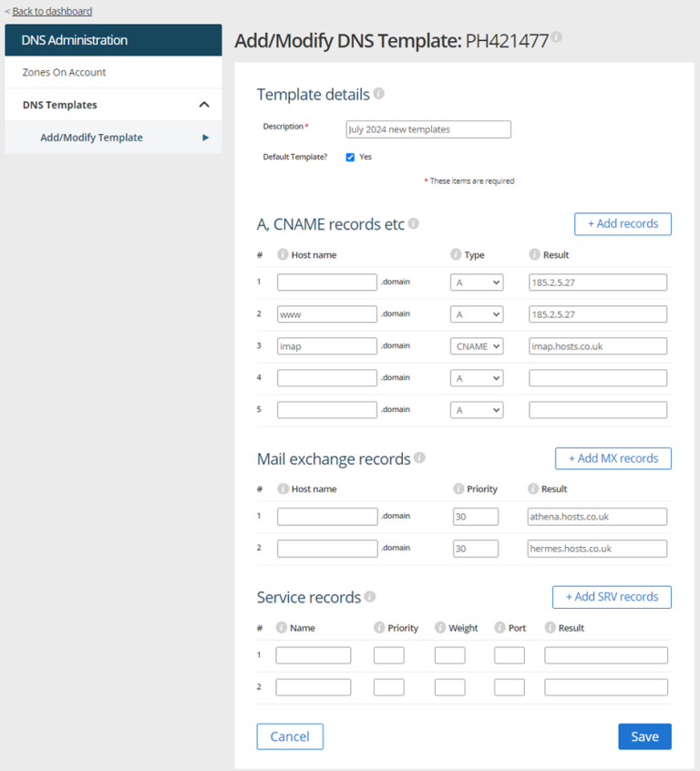Save the DNS template

(x=644, y=736)
